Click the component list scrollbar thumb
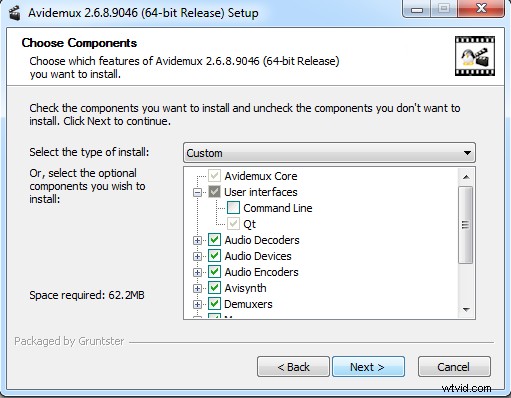The image size is (511, 398). tap(466, 225)
